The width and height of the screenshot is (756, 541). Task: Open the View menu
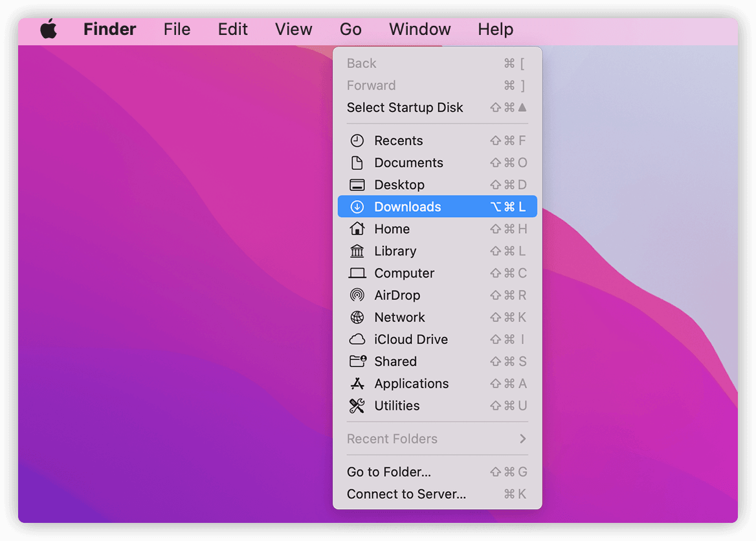click(293, 29)
